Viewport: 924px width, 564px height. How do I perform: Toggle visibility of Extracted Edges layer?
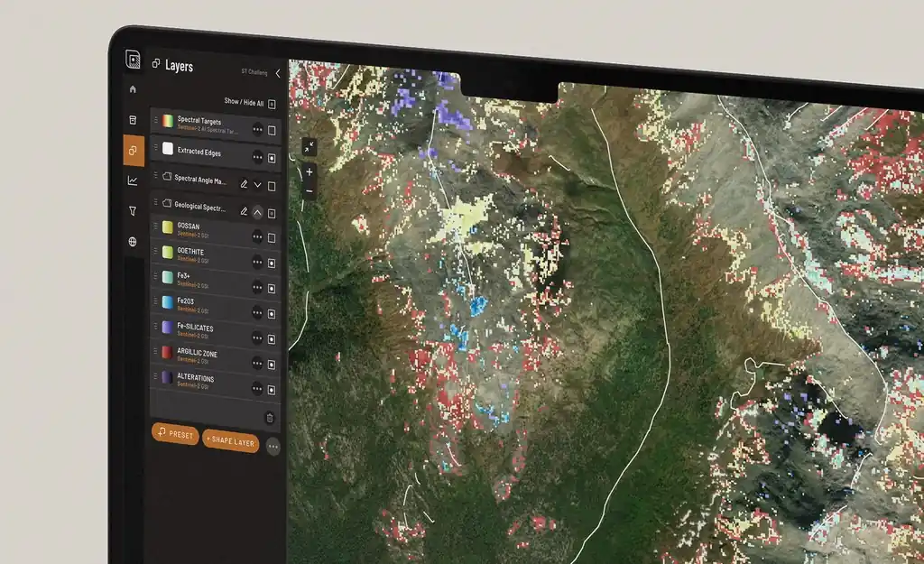272,158
